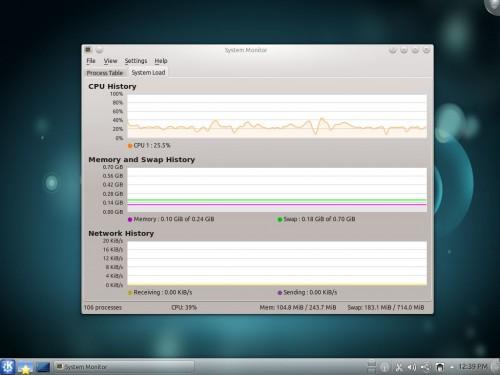Viewport: 500px width, 375px height.
Task: Open the Klipper scissors clipboard tray icon
Action: (x=399, y=367)
